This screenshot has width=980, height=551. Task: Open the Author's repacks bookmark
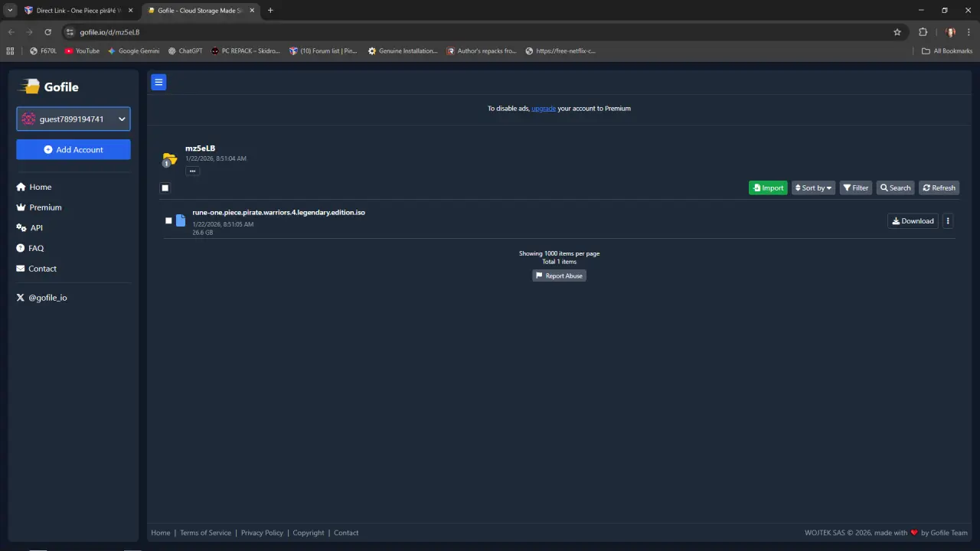pyautogui.click(x=482, y=51)
